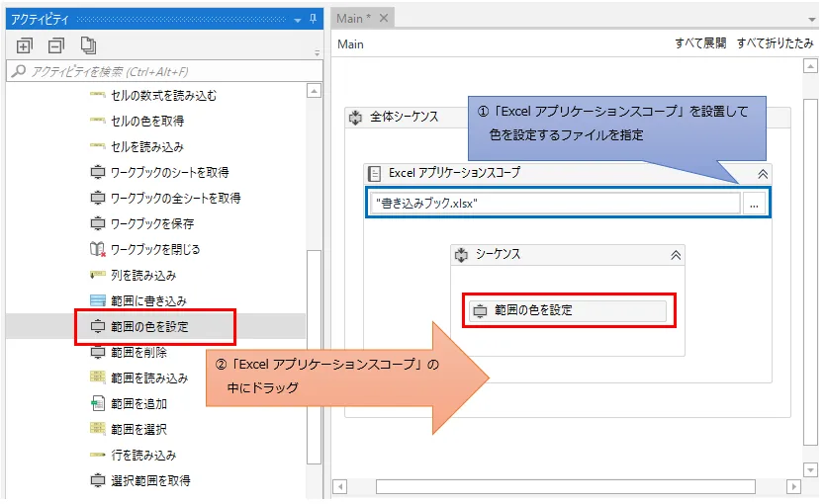Viewport: 825px width, 504px height.
Task: Click the designer horizontal scroll left arrow
Action: [x=340, y=486]
